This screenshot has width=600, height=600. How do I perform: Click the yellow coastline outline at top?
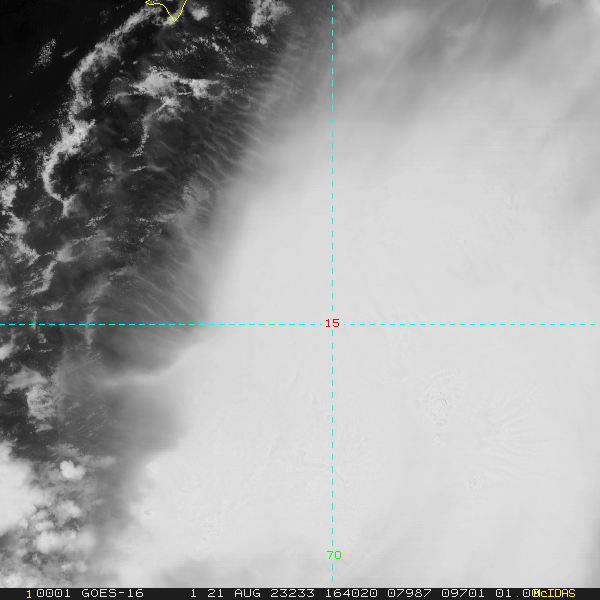[x=167, y=9]
